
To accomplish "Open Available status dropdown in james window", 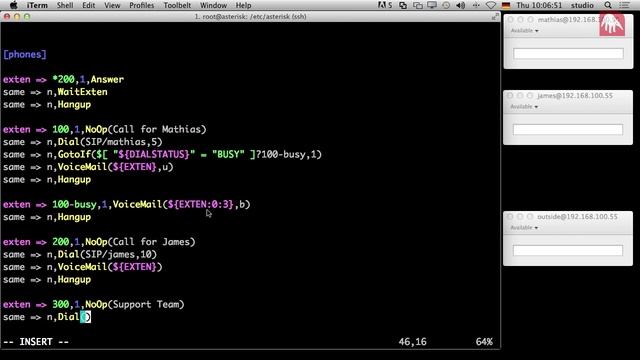I will tap(524, 107).
